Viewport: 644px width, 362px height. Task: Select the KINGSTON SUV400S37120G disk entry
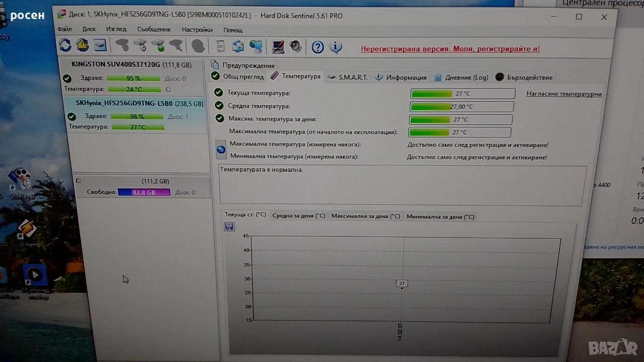[131, 65]
